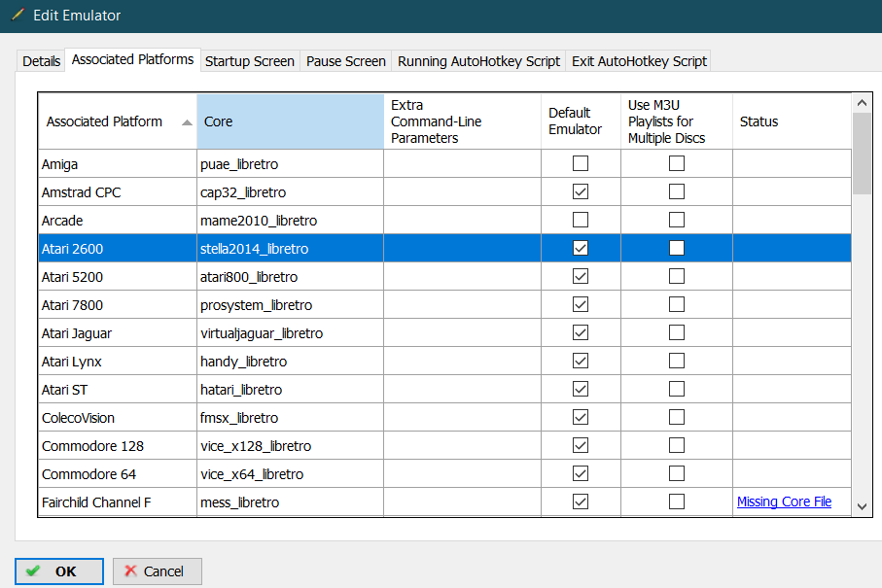Click the scrollbar up arrow
This screenshot has width=882, height=588.
pyautogui.click(x=862, y=103)
